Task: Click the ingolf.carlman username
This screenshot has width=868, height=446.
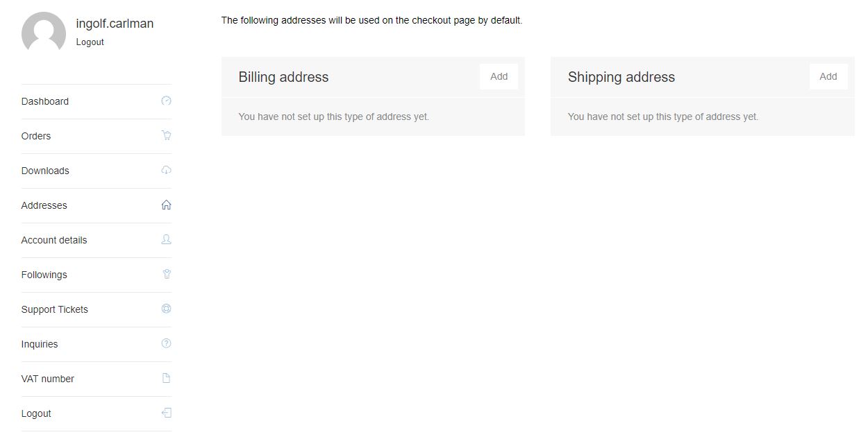Action: point(115,24)
